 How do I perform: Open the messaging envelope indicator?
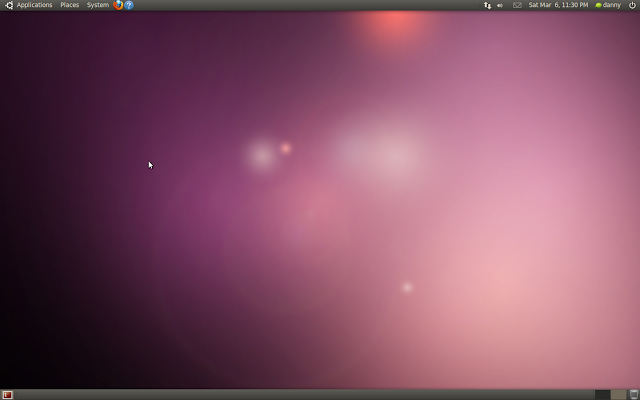[517, 5]
